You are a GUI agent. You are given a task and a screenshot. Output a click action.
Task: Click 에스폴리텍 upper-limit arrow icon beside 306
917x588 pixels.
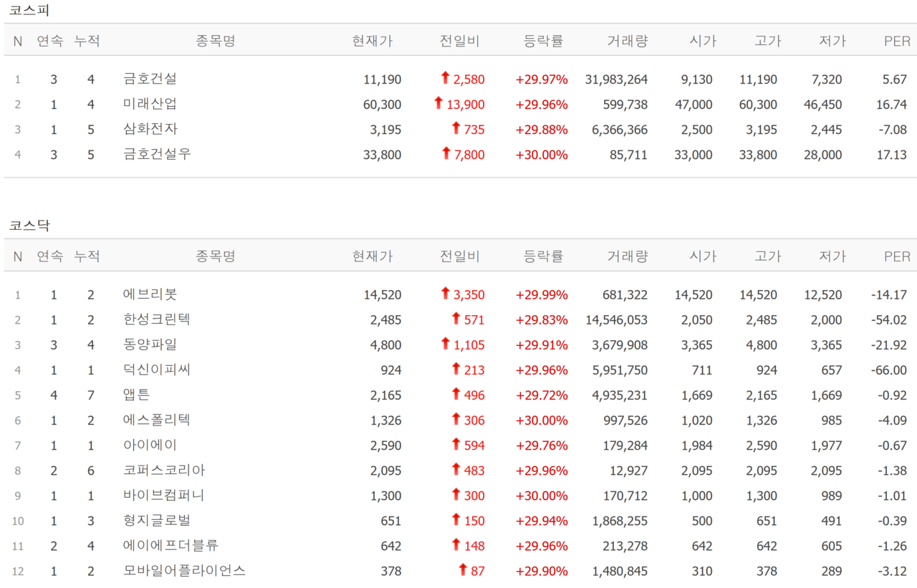click(x=456, y=418)
